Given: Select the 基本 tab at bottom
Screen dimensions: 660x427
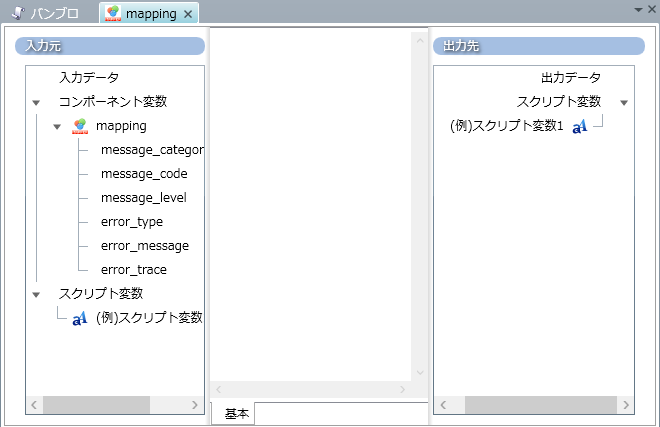Looking at the screenshot, I should [x=237, y=414].
